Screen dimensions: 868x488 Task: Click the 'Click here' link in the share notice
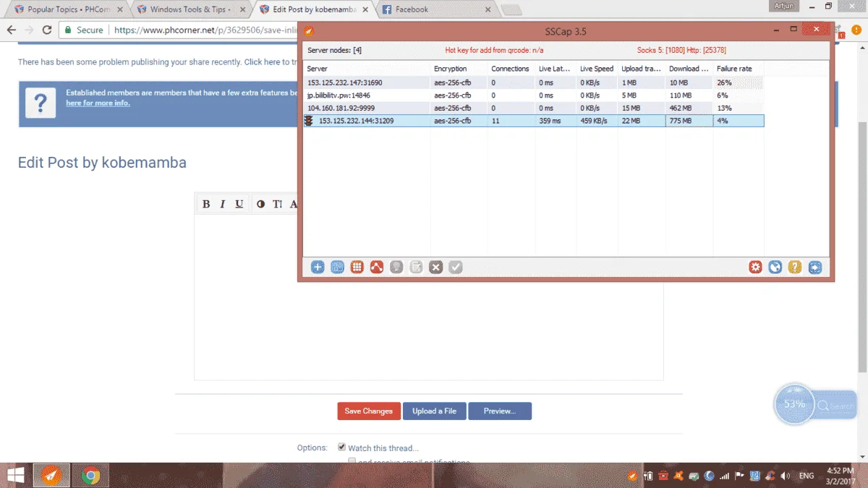[x=262, y=62]
